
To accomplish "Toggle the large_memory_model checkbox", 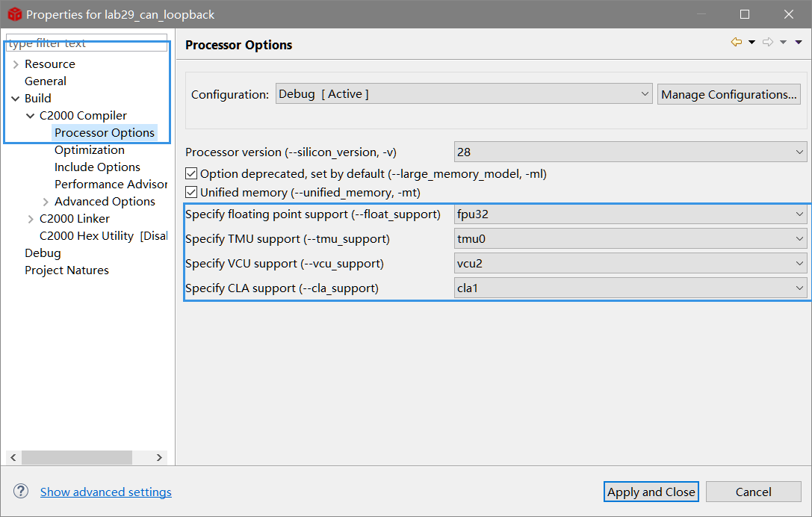I will point(191,174).
